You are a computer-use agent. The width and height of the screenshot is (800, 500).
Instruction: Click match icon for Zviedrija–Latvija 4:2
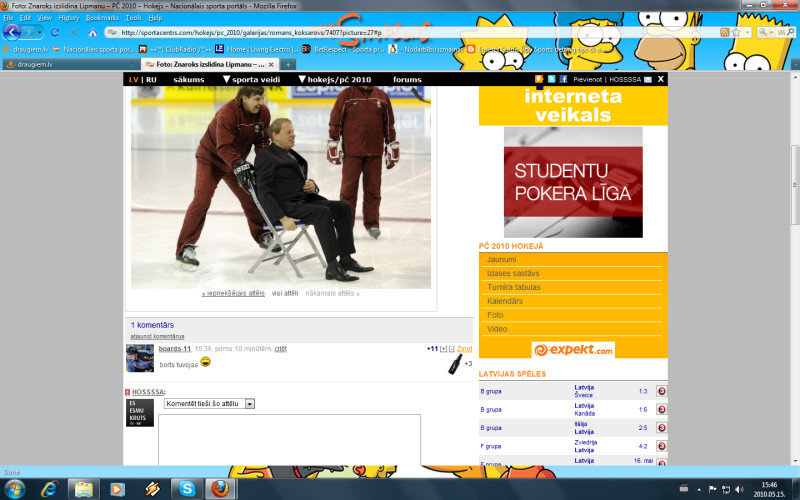click(661, 446)
